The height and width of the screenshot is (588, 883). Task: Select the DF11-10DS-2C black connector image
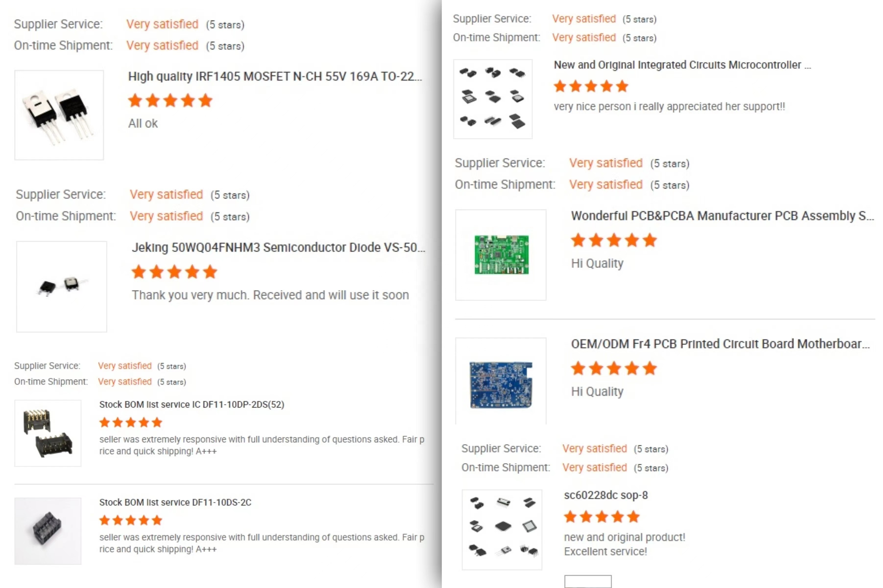[x=48, y=531]
